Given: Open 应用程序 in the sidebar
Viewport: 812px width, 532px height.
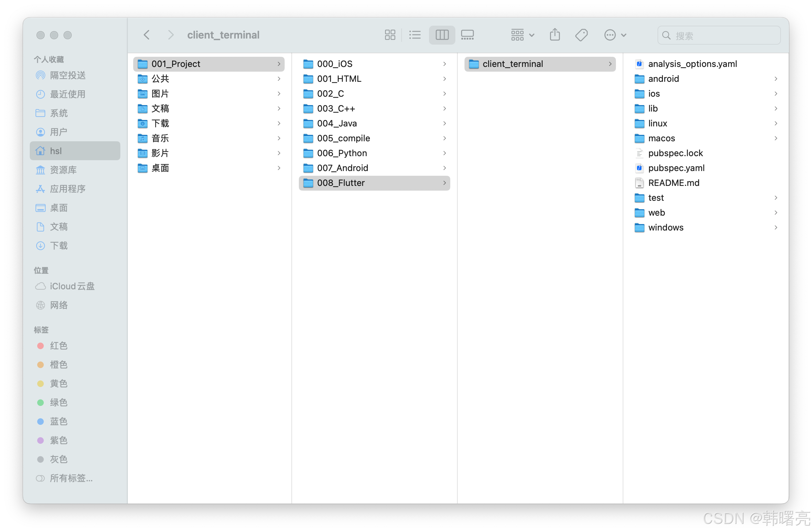Looking at the screenshot, I should [x=75, y=189].
